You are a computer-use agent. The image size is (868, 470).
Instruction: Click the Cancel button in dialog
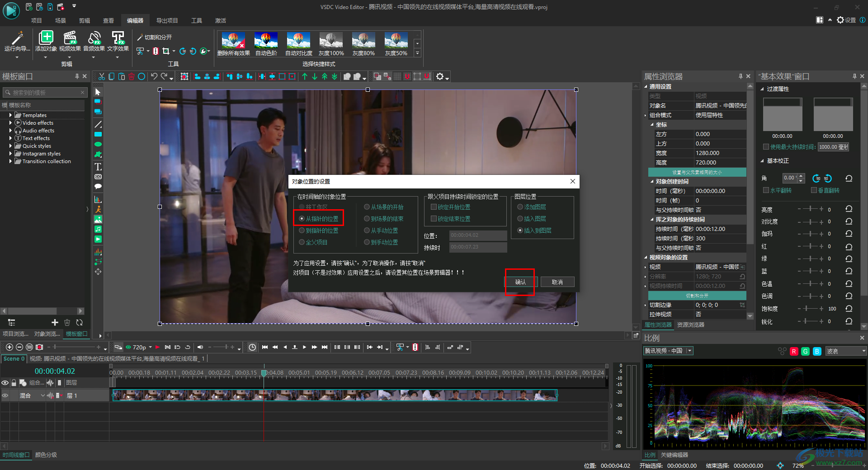coord(557,282)
